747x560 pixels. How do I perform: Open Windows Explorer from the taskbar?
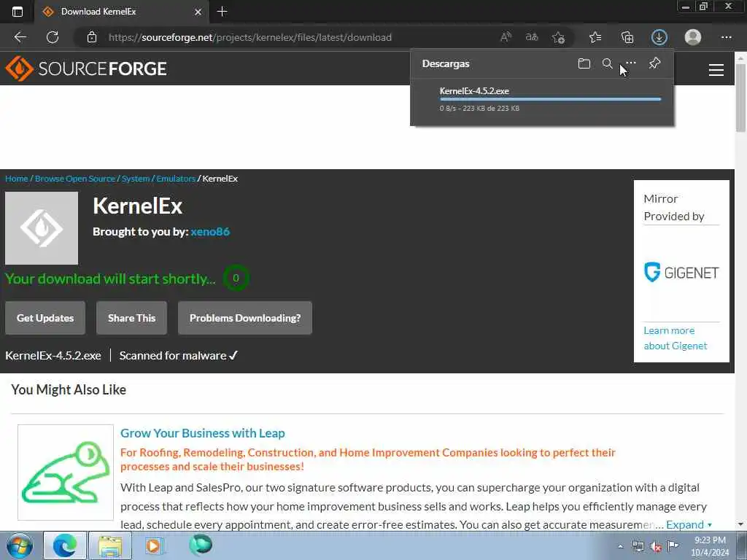click(x=110, y=545)
